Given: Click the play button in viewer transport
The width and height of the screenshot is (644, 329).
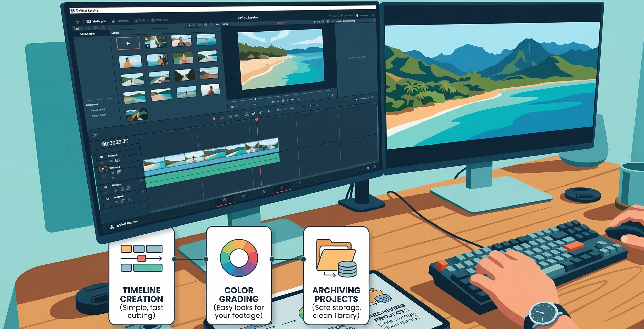Looking at the screenshot, I should (x=287, y=100).
